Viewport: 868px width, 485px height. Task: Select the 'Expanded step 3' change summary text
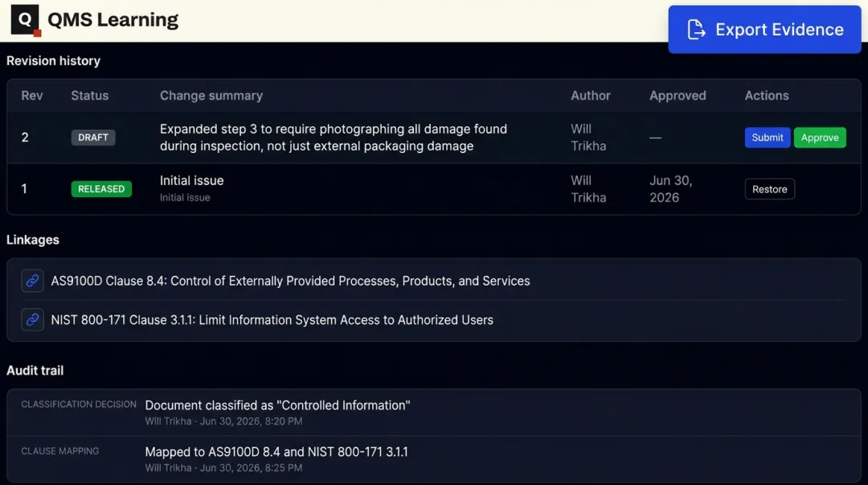(x=334, y=138)
